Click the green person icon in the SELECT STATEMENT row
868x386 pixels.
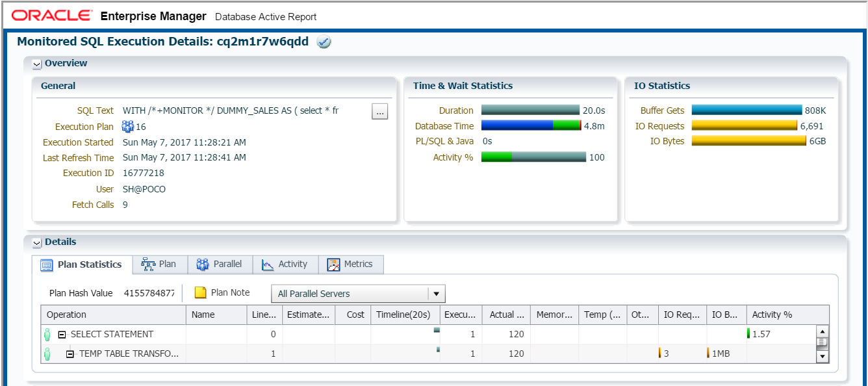[47, 335]
